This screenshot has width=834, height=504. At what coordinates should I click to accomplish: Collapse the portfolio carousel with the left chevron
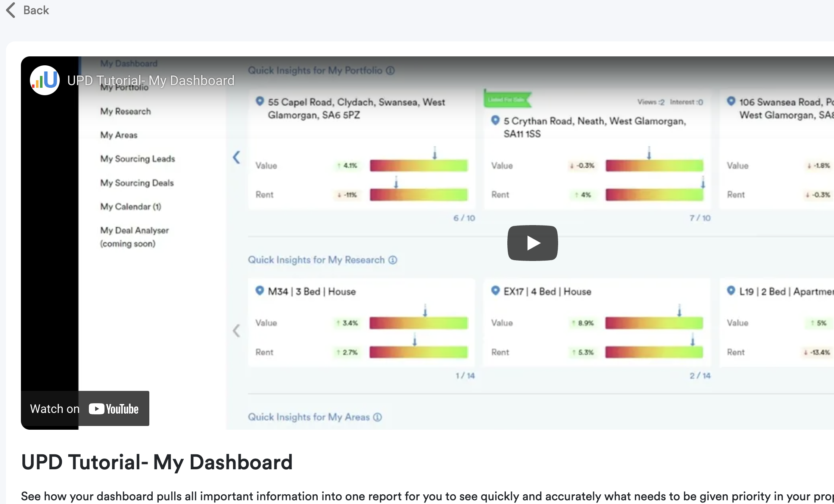tap(237, 158)
